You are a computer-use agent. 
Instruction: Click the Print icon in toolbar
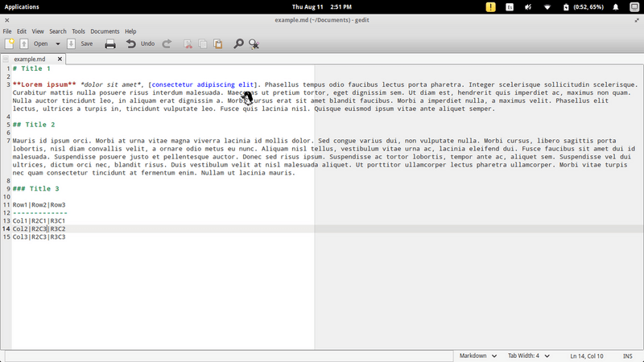110,43
